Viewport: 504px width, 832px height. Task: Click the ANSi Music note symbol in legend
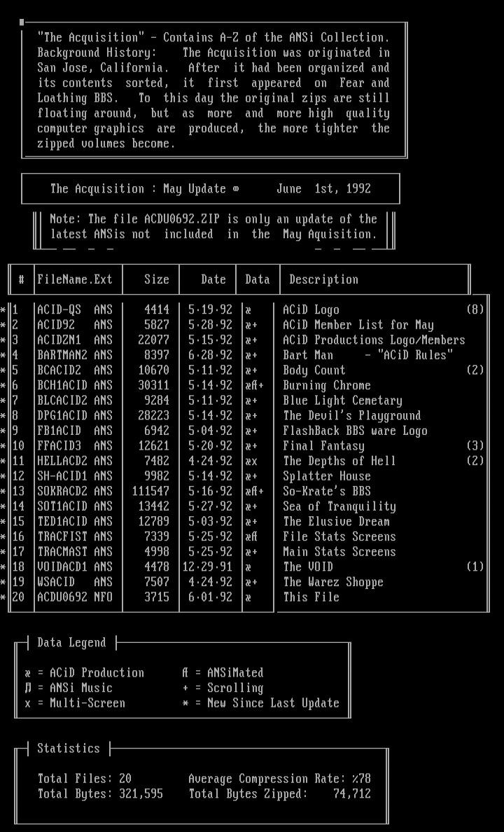28,688
